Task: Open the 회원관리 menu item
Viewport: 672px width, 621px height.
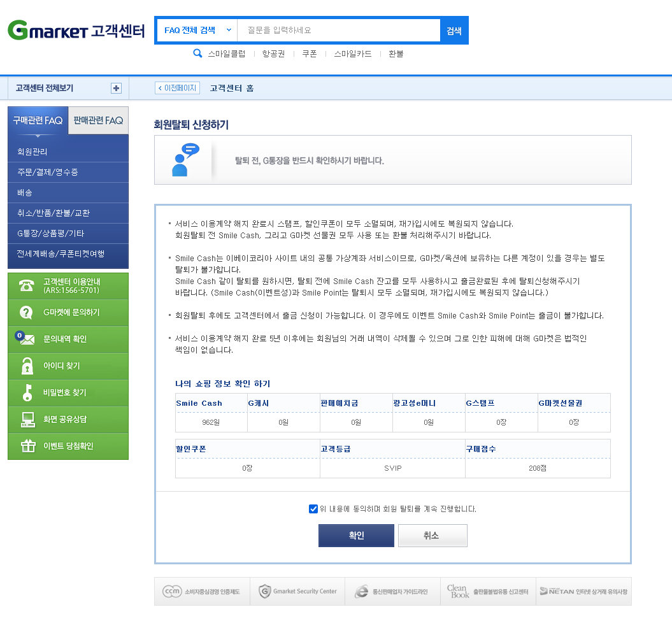Action: pos(68,152)
